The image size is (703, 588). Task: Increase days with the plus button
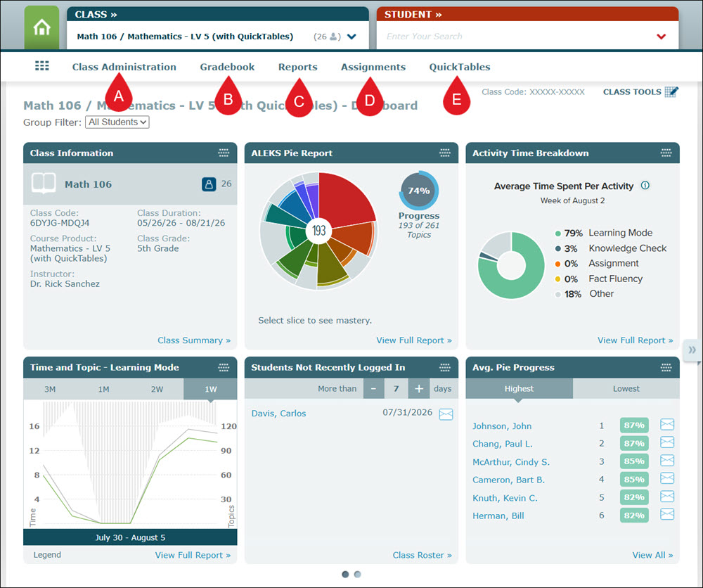click(x=419, y=388)
